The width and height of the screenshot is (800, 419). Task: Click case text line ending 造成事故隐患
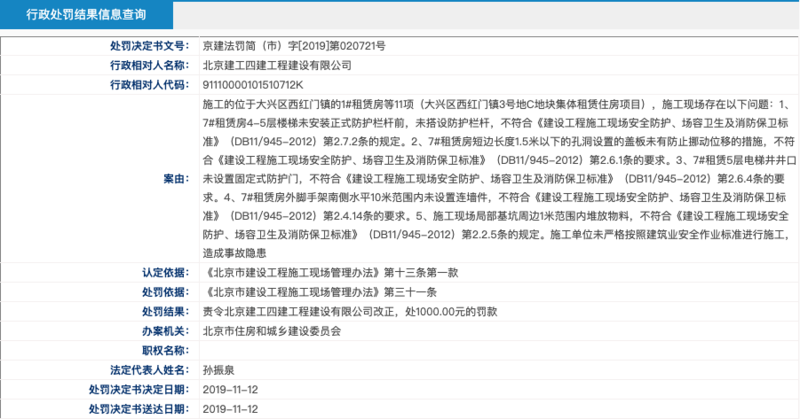click(x=234, y=253)
